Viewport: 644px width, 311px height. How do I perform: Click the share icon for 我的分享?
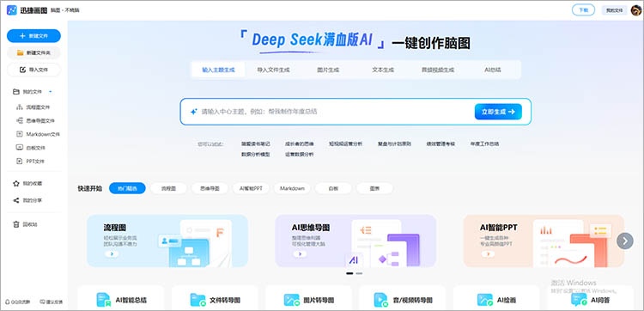coord(16,200)
